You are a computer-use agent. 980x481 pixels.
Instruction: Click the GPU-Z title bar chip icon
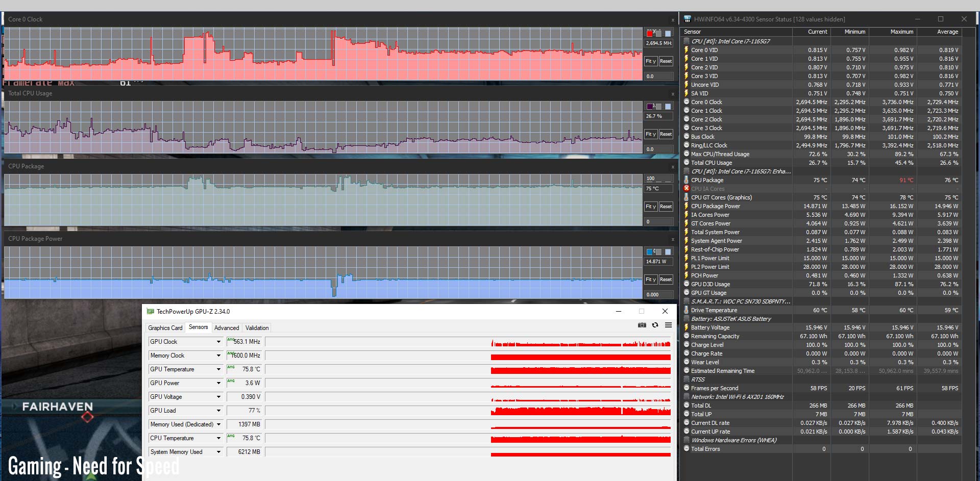[x=150, y=311]
